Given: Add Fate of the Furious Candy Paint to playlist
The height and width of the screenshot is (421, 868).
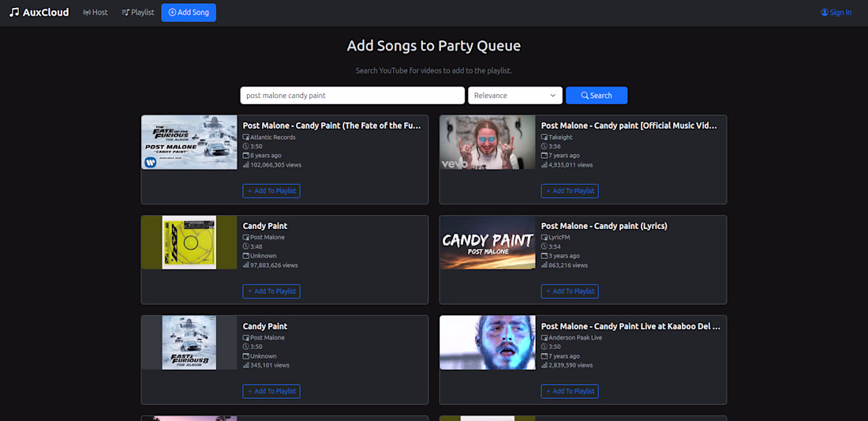Looking at the screenshot, I should pyautogui.click(x=271, y=191).
